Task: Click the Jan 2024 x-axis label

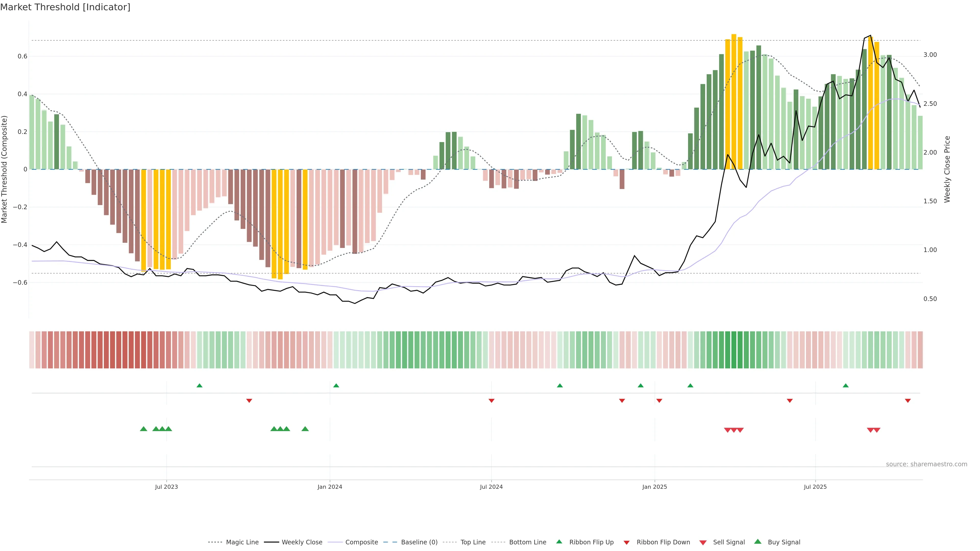Action: click(x=329, y=487)
